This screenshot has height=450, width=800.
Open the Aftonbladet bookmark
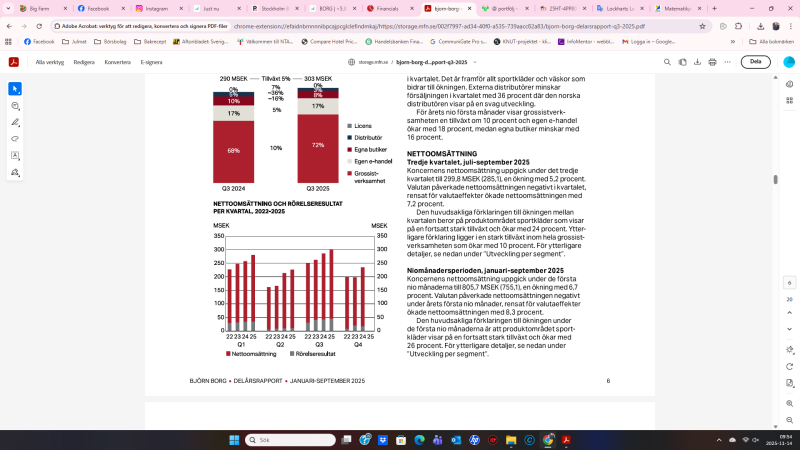[200, 42]
